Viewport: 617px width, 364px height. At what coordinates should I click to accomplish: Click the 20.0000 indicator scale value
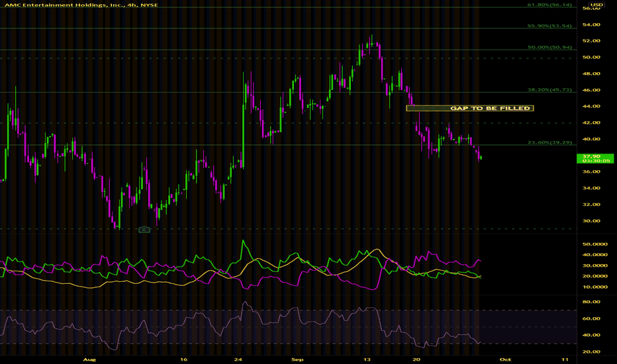(x=595, y=276)
